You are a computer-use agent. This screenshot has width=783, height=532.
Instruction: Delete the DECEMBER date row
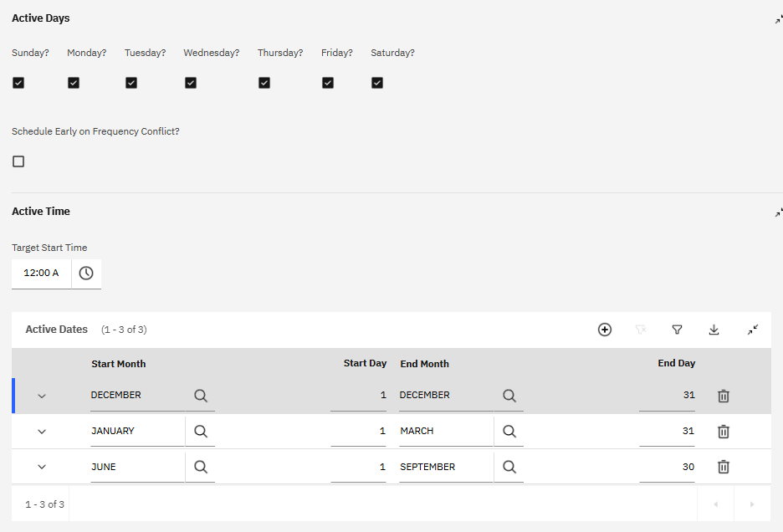[x=724, y=396]
